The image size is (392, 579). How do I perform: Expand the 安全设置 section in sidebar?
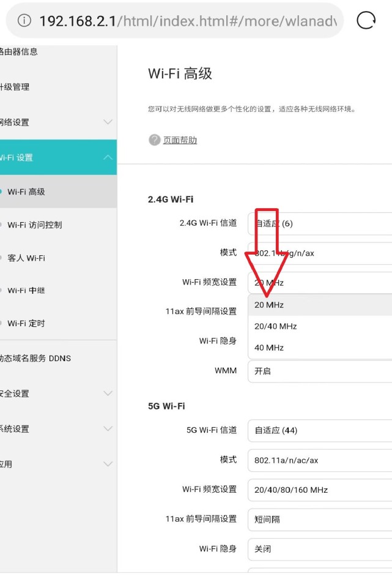[58, 394]
